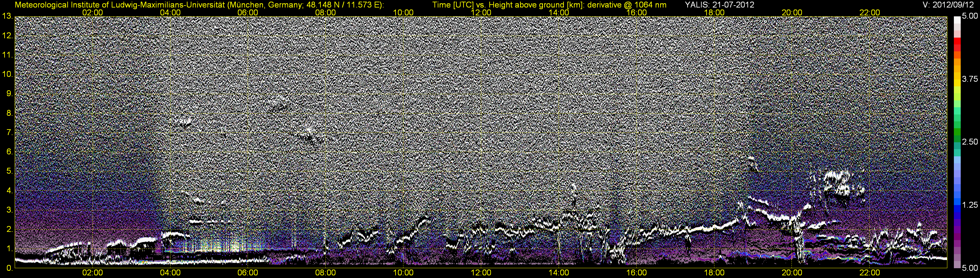Screen dimensions: 980x278
Task: Click 20:00 on the lower time axis
Action: [x=792, y=273]
